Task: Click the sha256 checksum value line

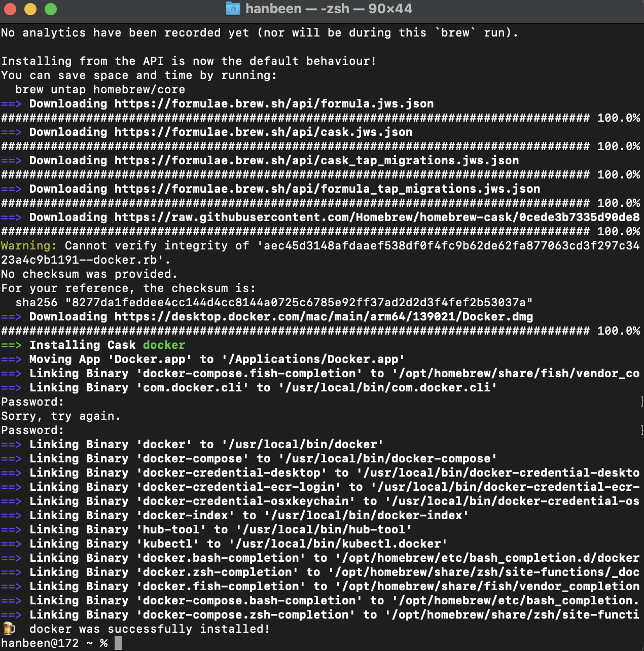Action: click(274, 302)
